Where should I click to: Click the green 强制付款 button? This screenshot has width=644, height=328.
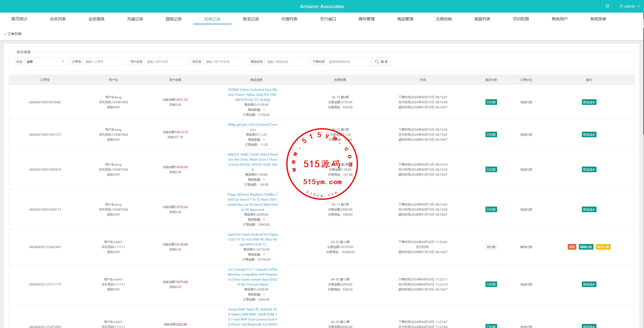point(586,247)
